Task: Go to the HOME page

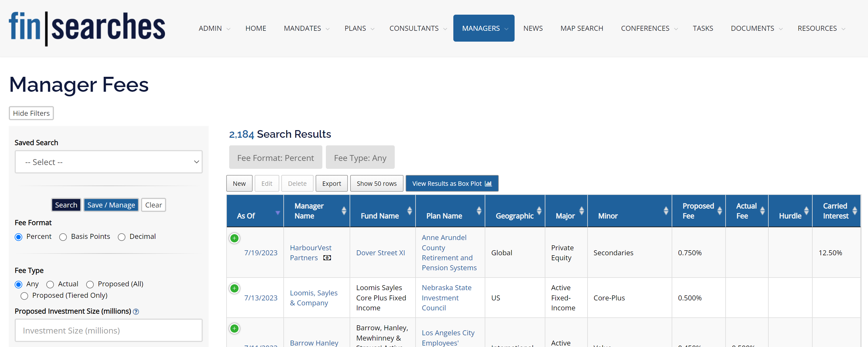Action: click(256, 28)
